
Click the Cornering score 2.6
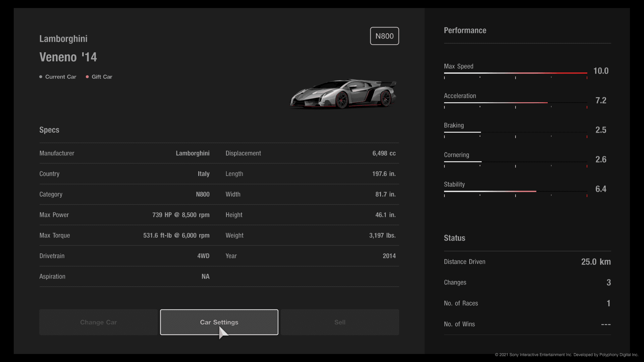601,160
